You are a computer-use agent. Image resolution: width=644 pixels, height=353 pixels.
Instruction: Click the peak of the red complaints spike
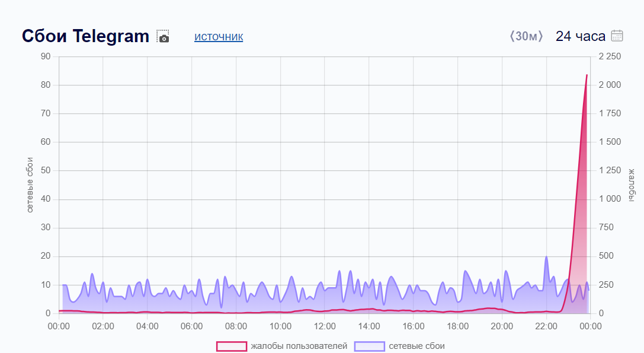point(587,75)
